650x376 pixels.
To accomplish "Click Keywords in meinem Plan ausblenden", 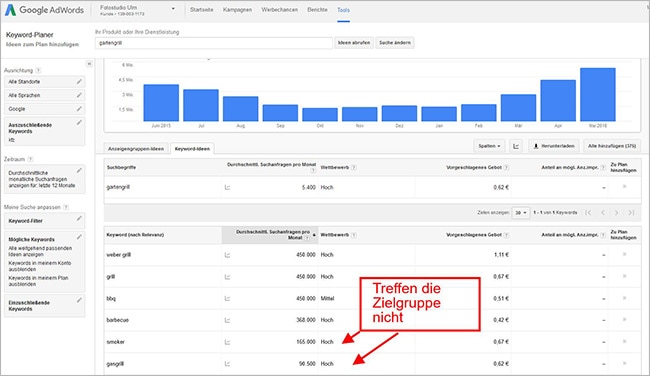I will [x=38, y=281].
